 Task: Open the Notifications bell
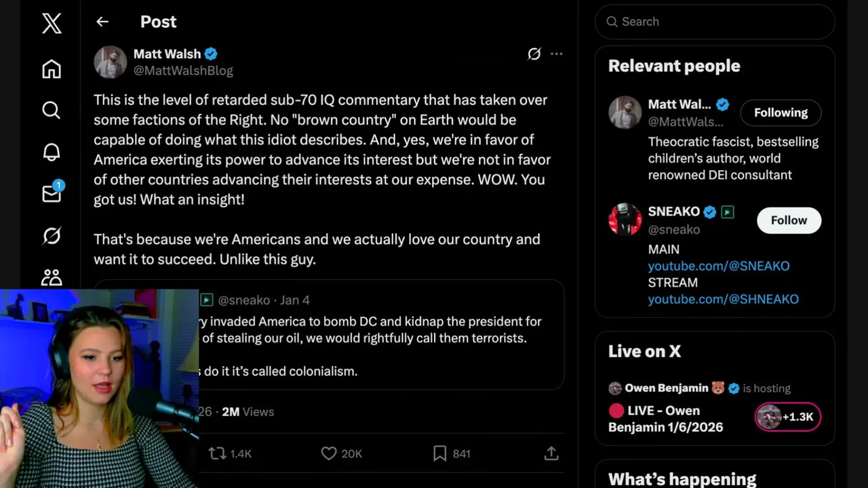pyautogui.click(x=52, y=152)
